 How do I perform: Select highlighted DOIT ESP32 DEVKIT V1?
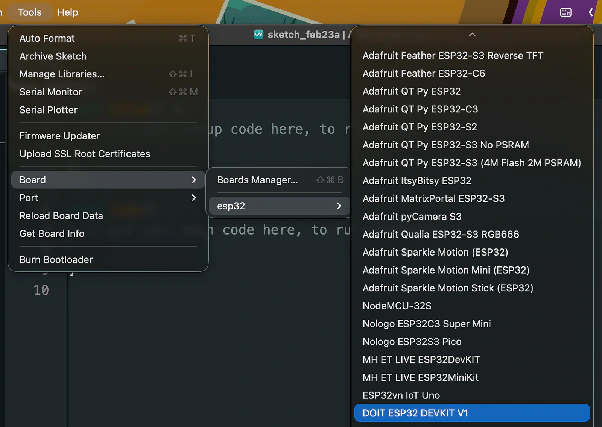[472, 413]
